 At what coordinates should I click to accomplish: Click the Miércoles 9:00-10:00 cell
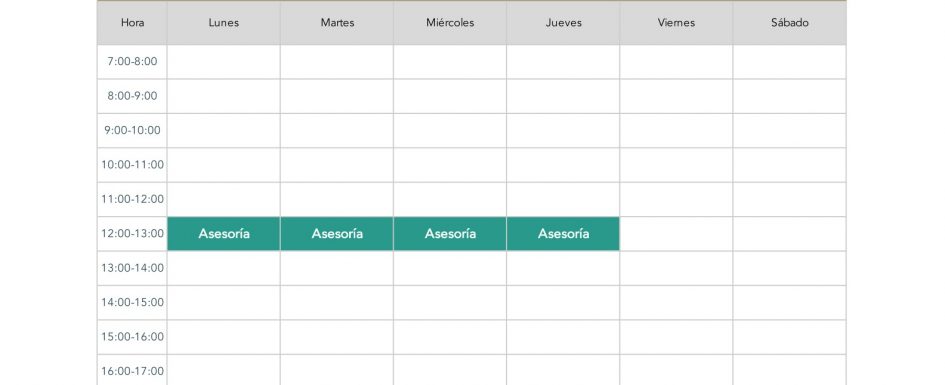coord(450,130)
